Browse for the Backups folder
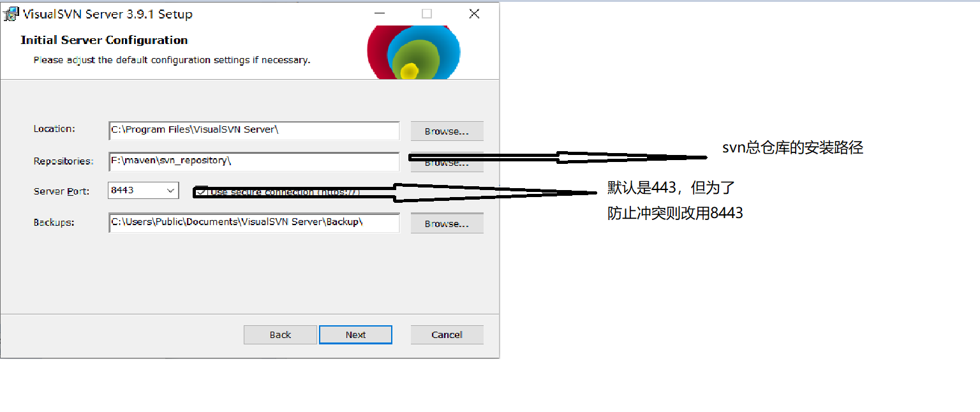The height and width of the screenshot is (412, 980). click(x=447, y=224)
